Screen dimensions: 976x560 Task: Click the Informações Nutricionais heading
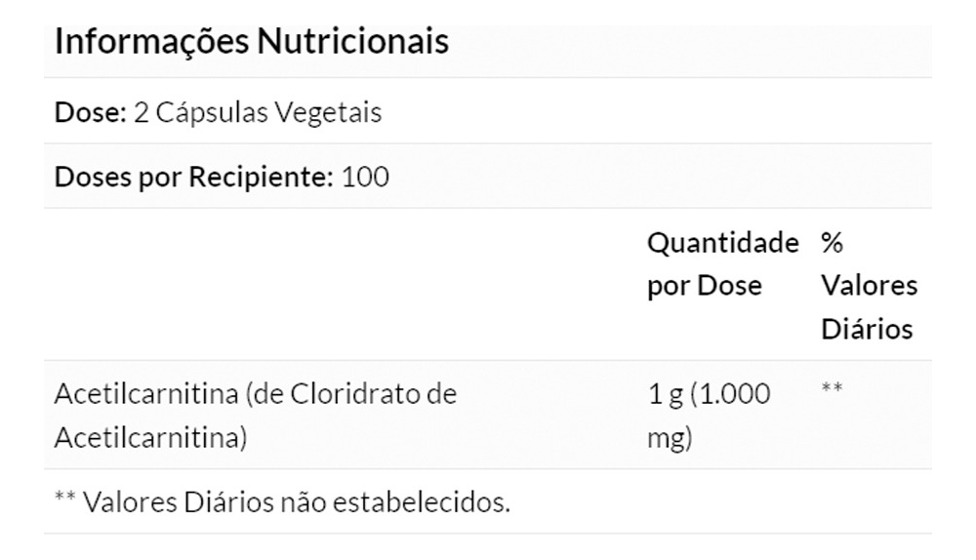[x=252, y=43]
